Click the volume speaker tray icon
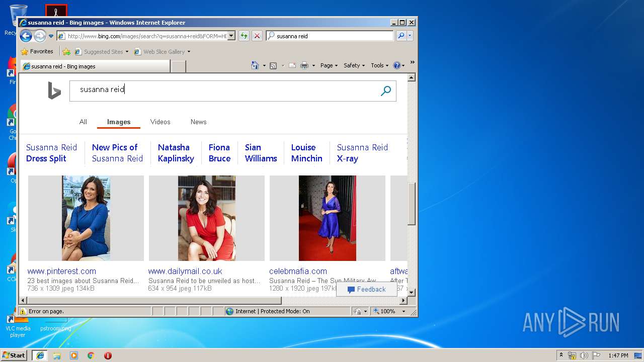Viewport: 644px width, 362px height. [584, 355]
